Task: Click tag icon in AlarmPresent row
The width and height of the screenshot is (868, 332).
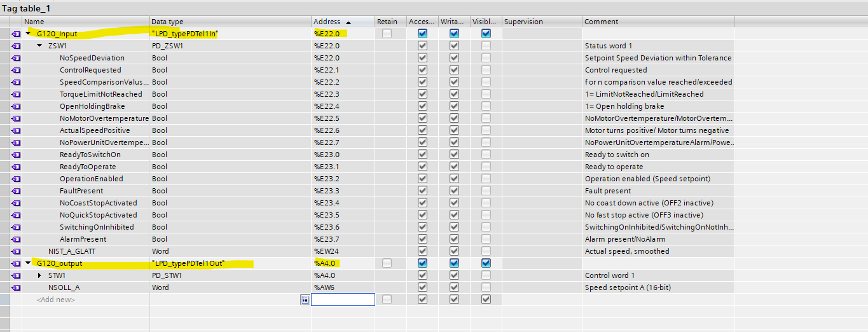Action: click(16, 239)
